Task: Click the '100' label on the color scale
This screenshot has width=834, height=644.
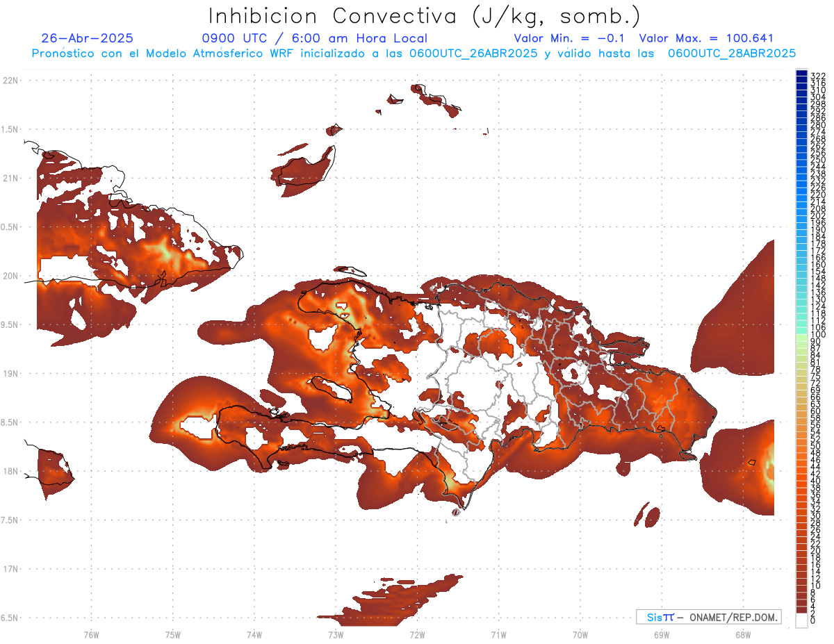Action: click(x=818, y=334)
